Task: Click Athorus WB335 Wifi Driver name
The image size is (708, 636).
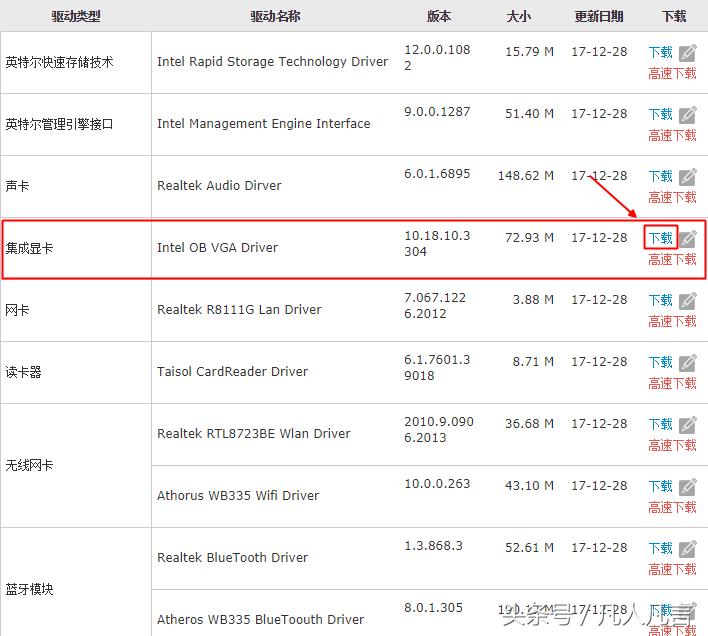Action: 238,495
